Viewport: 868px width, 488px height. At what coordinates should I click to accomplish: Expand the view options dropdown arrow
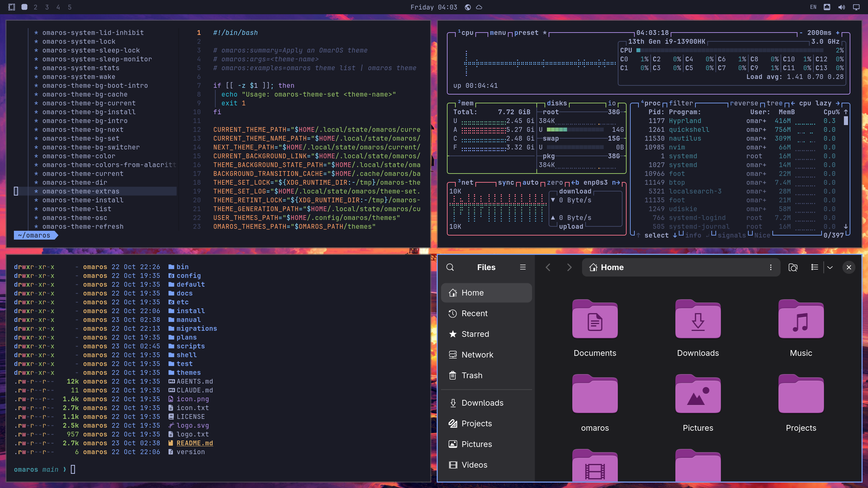click(830, 267)
